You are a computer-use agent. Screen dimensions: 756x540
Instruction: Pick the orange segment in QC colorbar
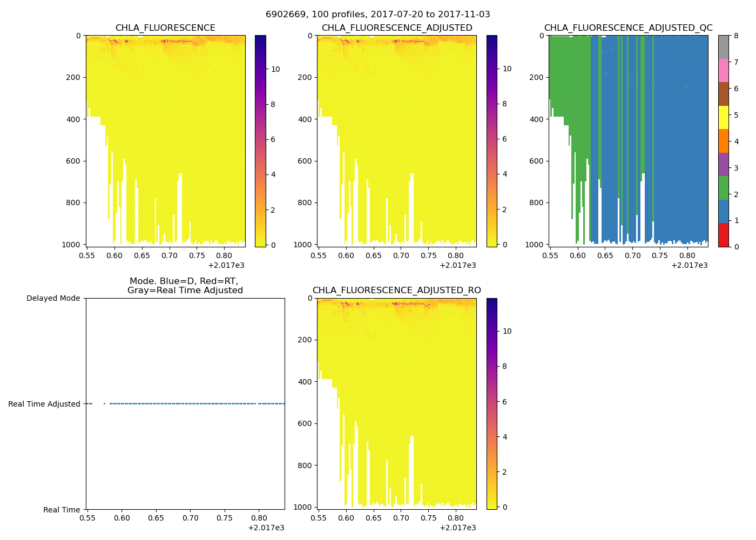(723, 141)
